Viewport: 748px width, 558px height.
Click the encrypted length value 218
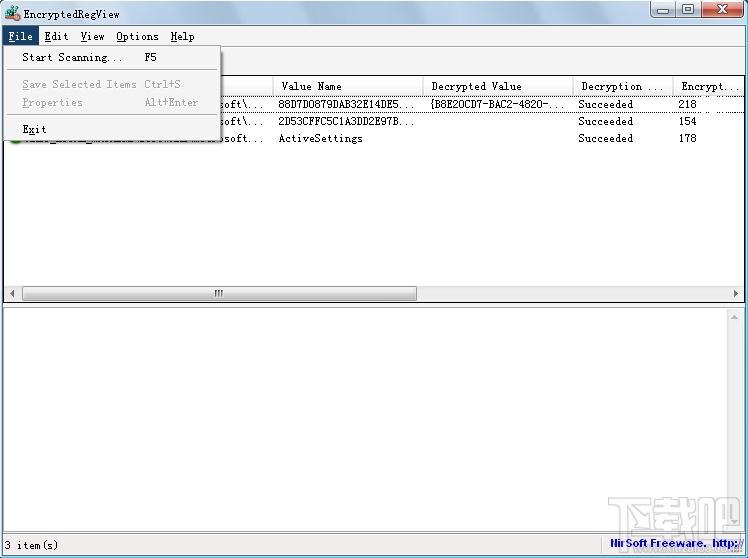coord(687,104)
